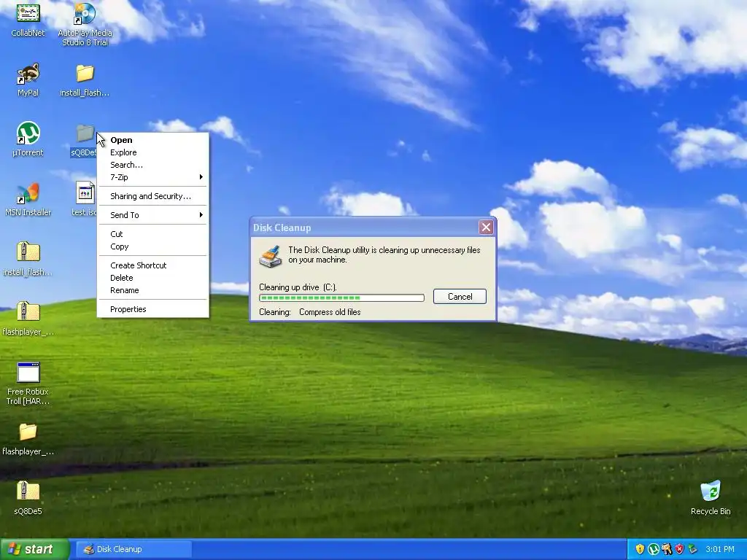Open the Start menu

(x=34, y=549)
